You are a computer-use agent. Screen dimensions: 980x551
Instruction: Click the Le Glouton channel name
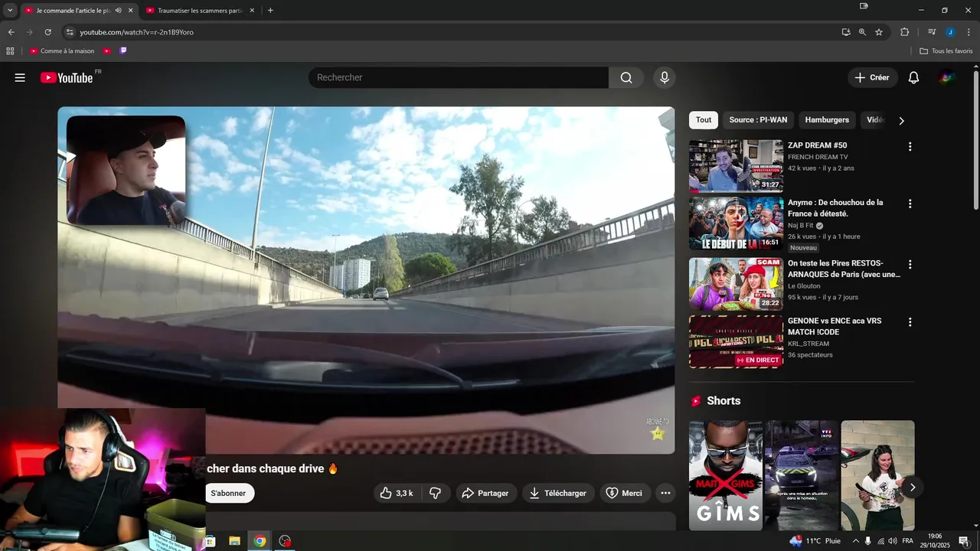coord(804,286)
